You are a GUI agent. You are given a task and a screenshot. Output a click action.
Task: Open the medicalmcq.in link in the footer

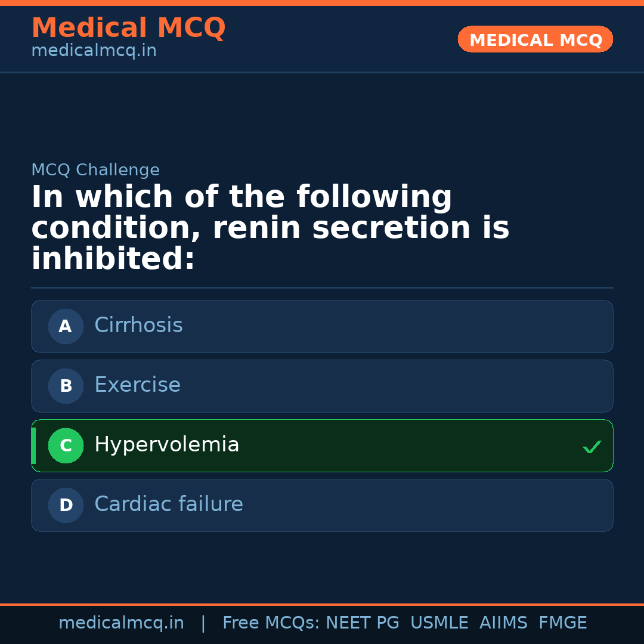122,623
